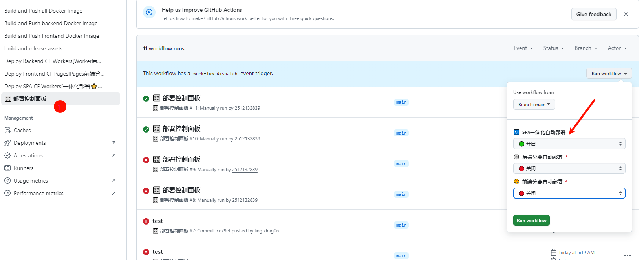
Task: Click the dice icon in the 部署控制面板 sidebar item
Action: coord(8,99)
